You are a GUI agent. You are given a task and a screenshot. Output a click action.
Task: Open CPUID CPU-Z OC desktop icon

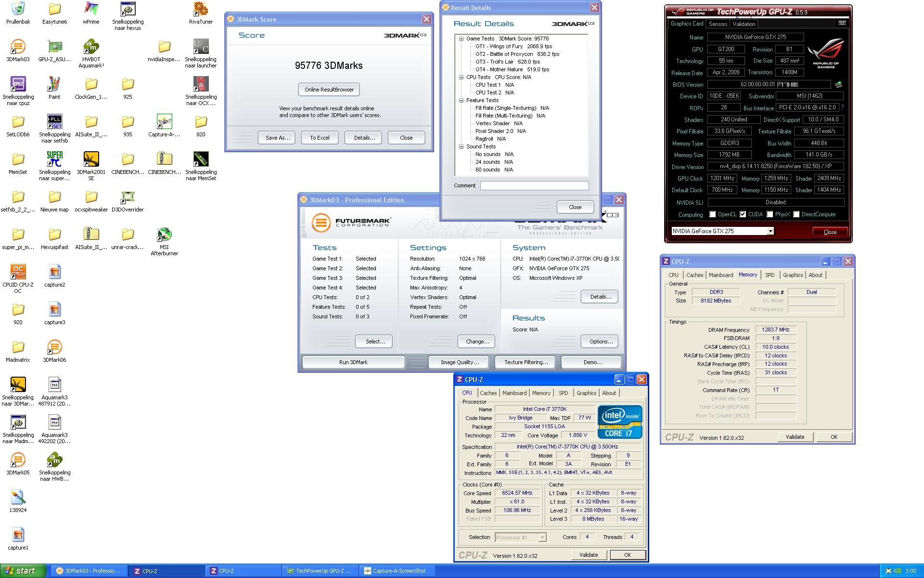click(x=18, y=279)
